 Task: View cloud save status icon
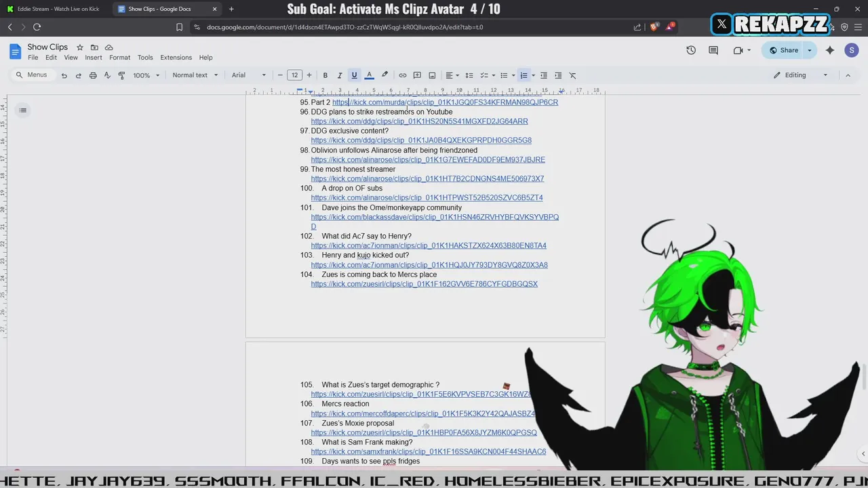point(108,47)
